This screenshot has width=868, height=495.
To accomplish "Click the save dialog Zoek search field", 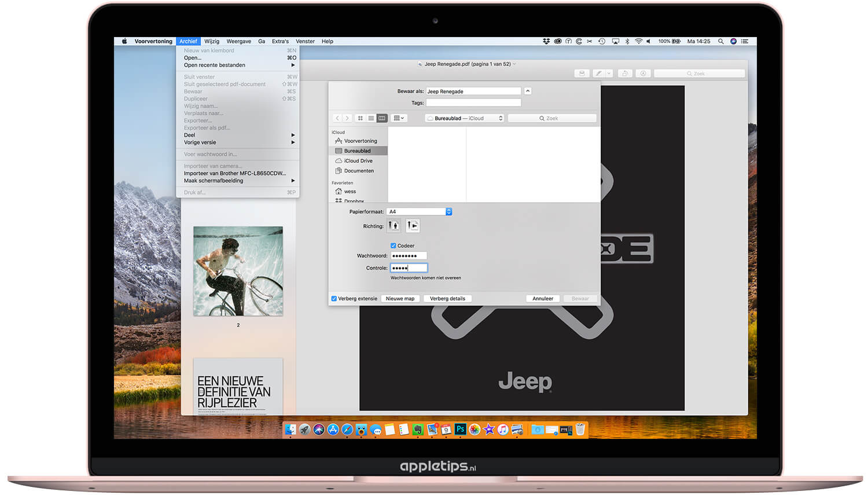I will pyautogui.click(x=552, y=118).
